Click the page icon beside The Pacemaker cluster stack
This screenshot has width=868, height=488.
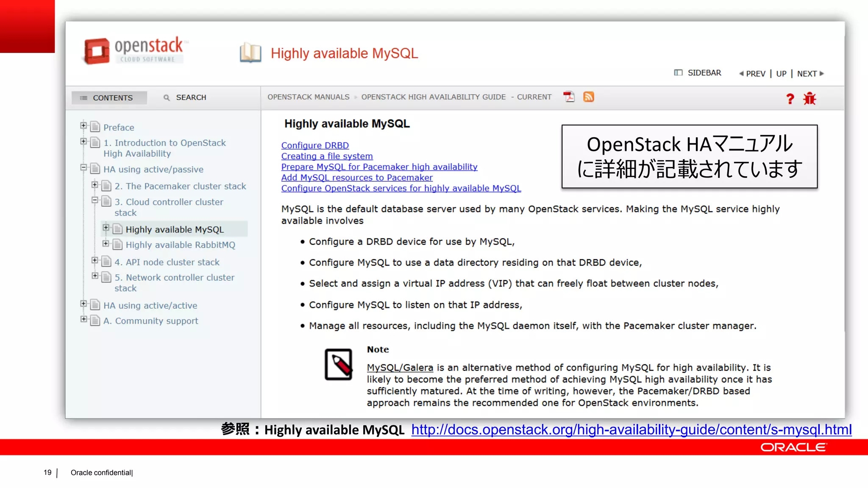pyautogui.click(x=107, y=186)
